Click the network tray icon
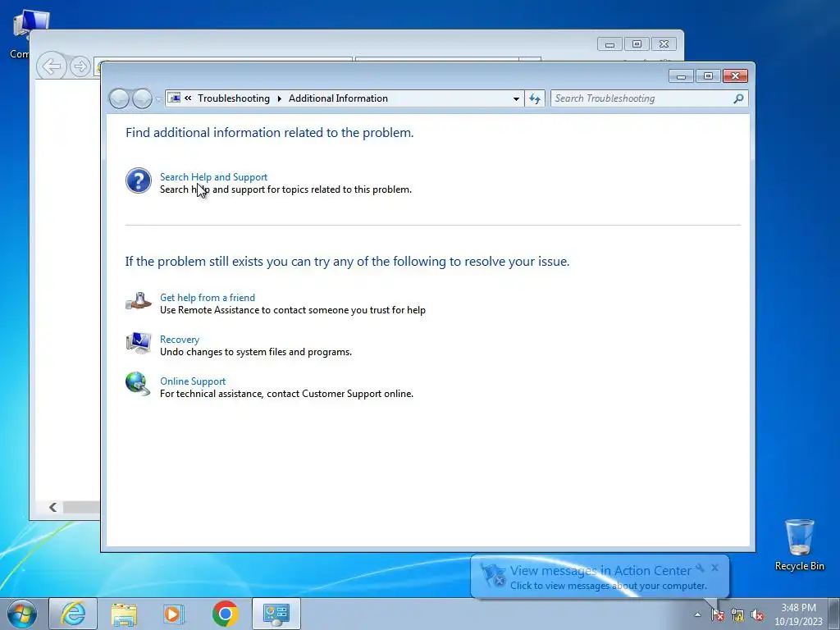840x630 pixels. click(x=737, y=614)
